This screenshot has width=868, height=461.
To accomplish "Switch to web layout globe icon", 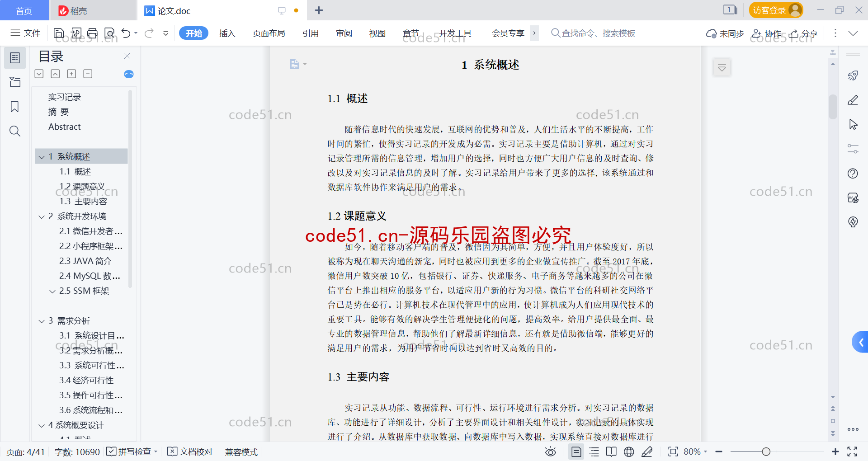I will click(629, 452).
